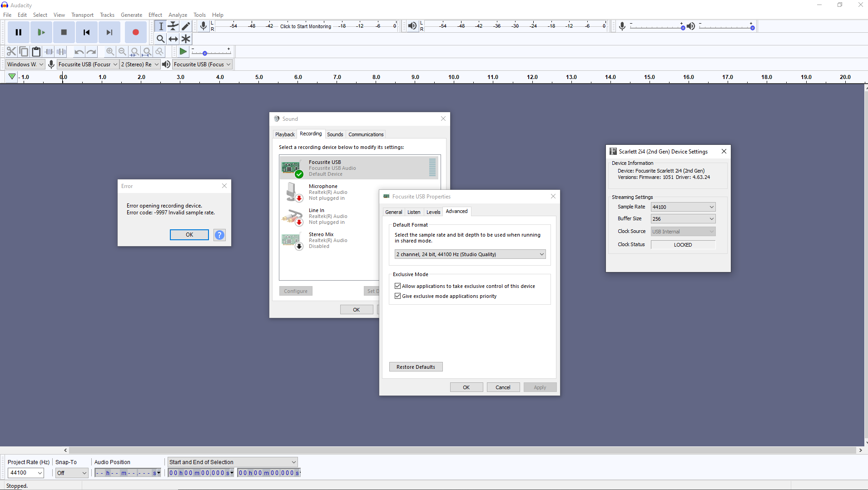
Task: Open the Generate menu
Action: pos(131,15)
